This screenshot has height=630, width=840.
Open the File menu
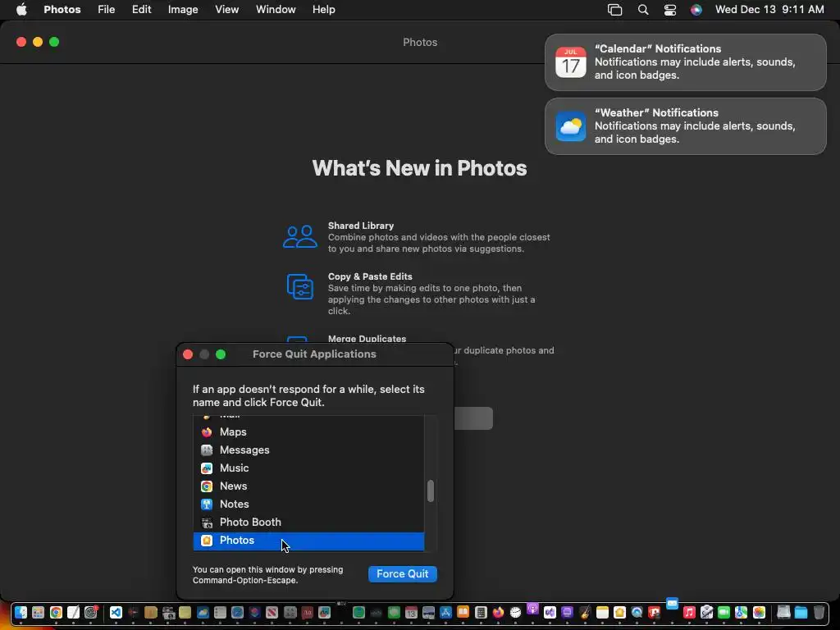pos(106,10)
